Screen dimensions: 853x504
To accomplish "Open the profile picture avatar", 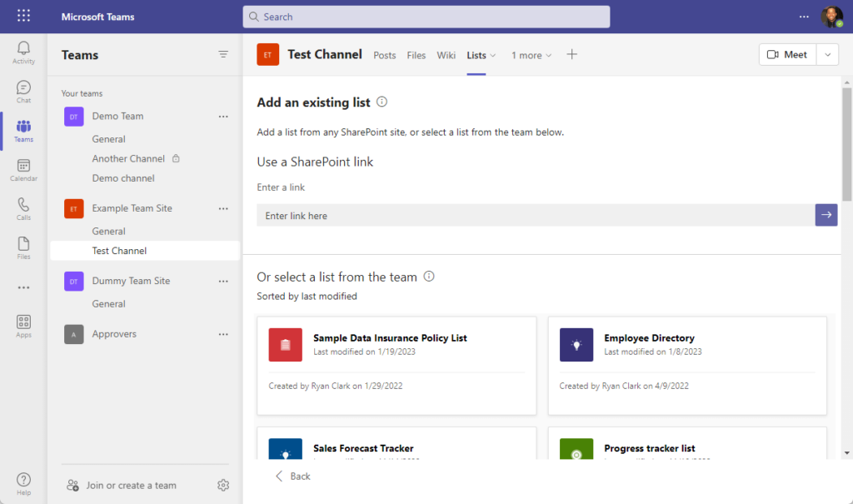I will tap(832, 17).
